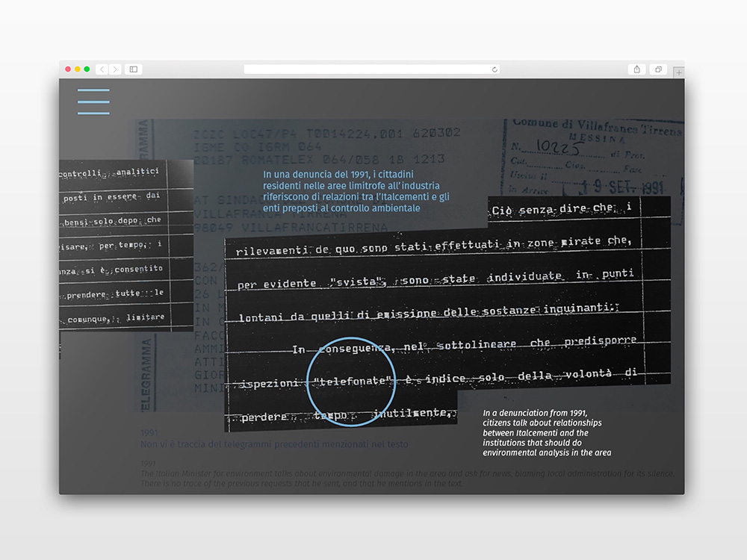This screenshot has width=747, height=560.
Task: Open the browser share button
Action: [637, 69]
